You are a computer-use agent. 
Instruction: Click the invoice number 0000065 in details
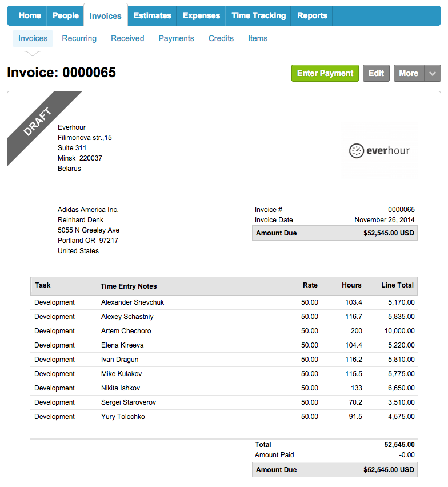coord(401,210)
